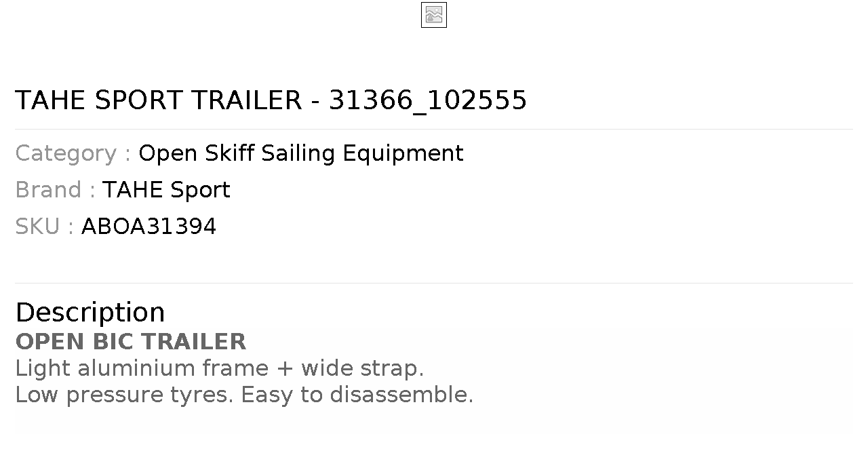868x449 pixels.
Task: Click the divider line above the Description heading
Action: [434, 283]
